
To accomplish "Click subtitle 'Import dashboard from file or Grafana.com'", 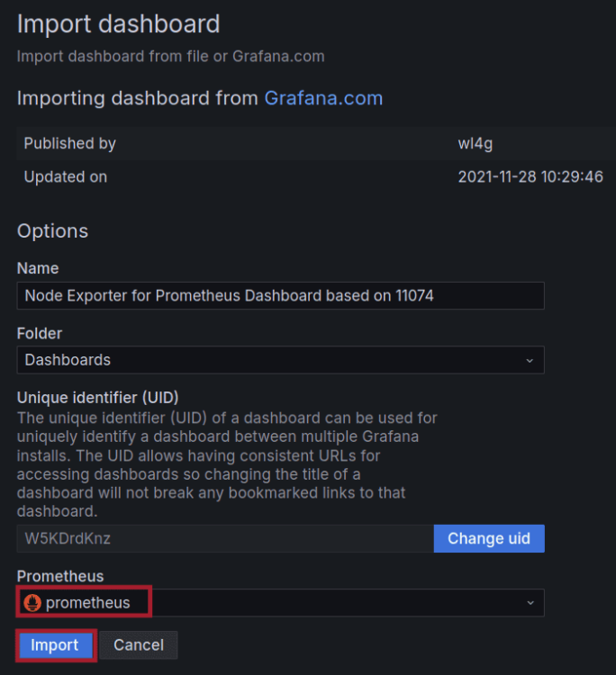I will tap(170, 57).
